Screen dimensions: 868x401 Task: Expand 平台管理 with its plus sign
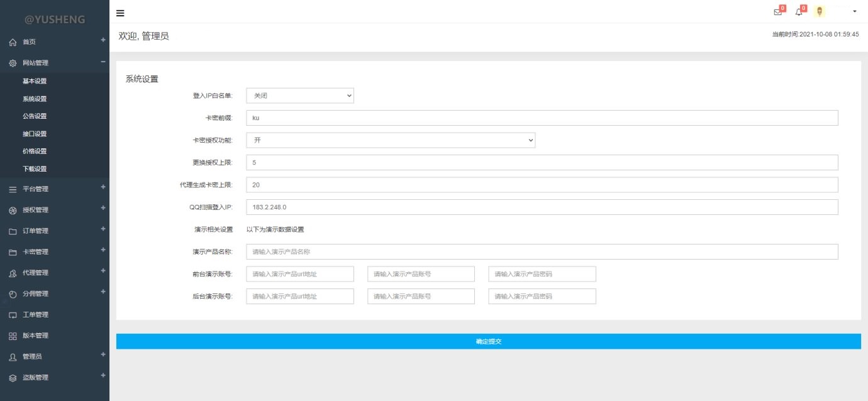click(103, 187)
